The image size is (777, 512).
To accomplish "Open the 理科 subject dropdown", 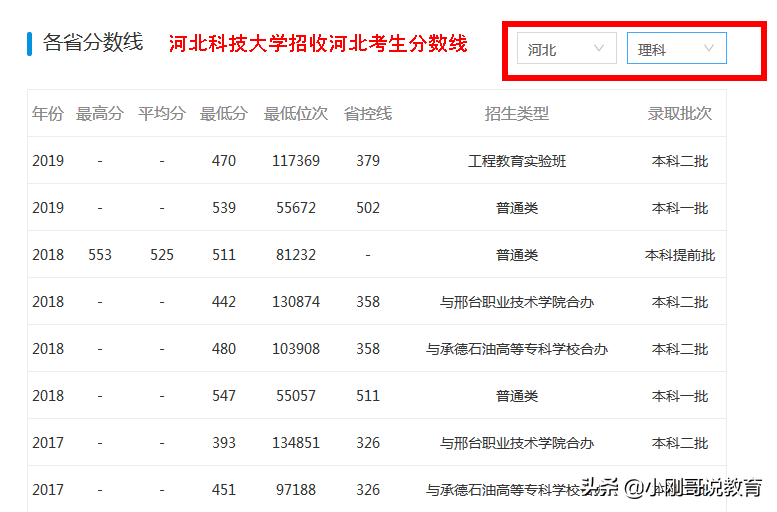I will click(x=676, y=49).
